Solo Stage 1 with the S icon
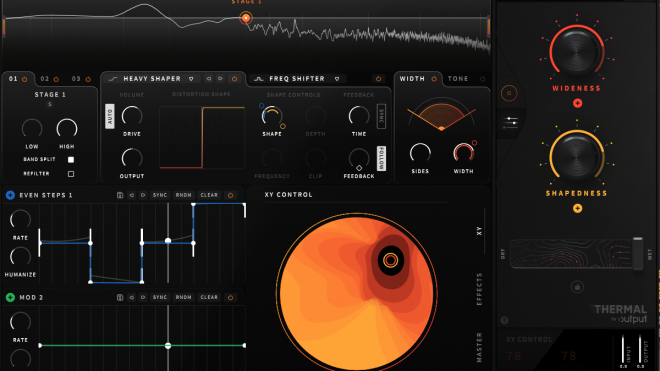This screenshot has width=660, height=371. [50, 104]
